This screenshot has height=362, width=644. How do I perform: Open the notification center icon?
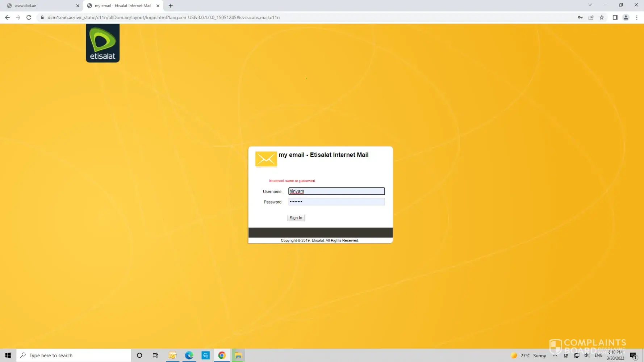point(633,355)
